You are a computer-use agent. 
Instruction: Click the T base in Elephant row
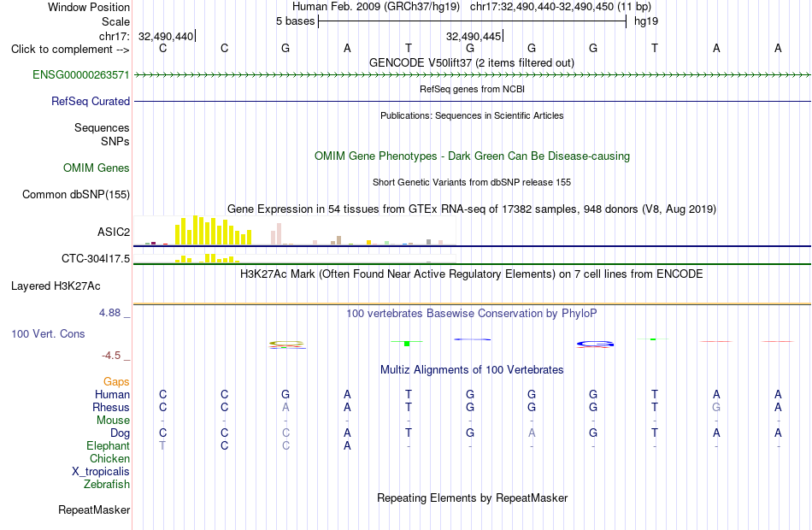tap(162, 445)
